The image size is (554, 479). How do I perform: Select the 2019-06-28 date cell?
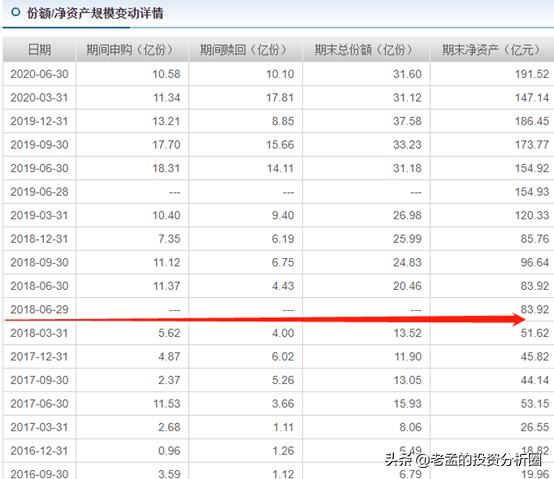point(39,192)
